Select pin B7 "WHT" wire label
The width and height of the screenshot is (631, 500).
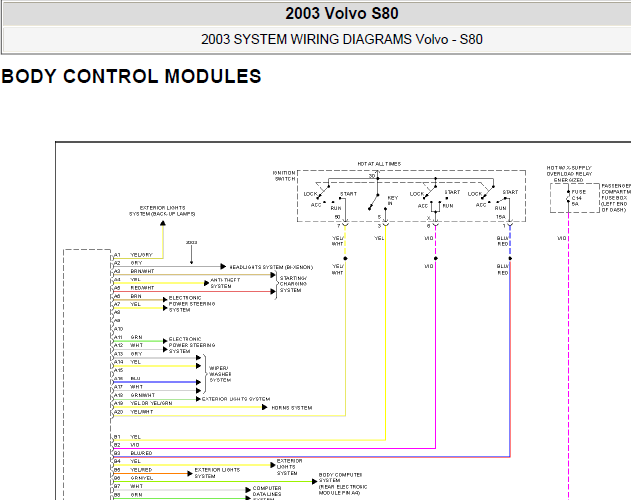(136, 486)
